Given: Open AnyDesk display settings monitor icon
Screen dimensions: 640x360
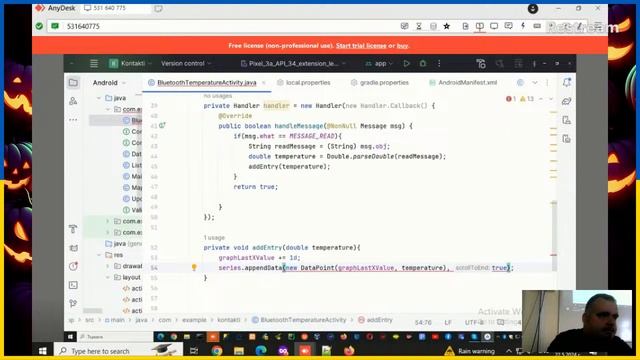Looking at the screenshot, I should click(x=494, y=26).
